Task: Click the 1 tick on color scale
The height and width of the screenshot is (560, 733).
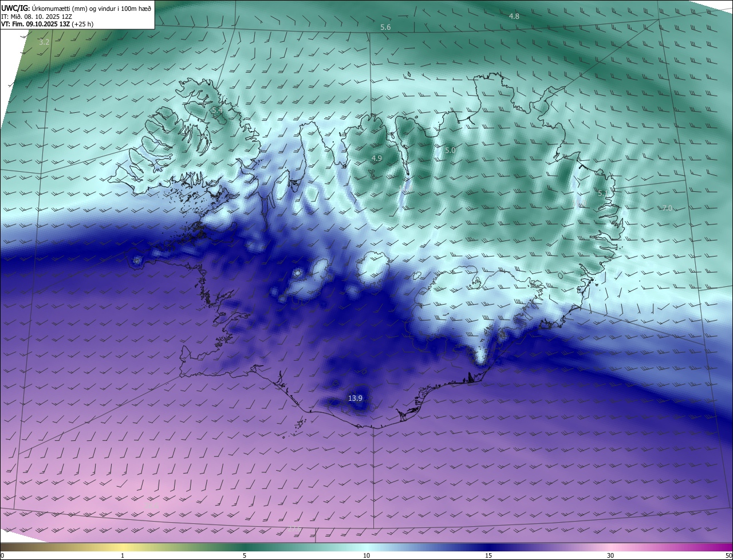Action: 123,555
